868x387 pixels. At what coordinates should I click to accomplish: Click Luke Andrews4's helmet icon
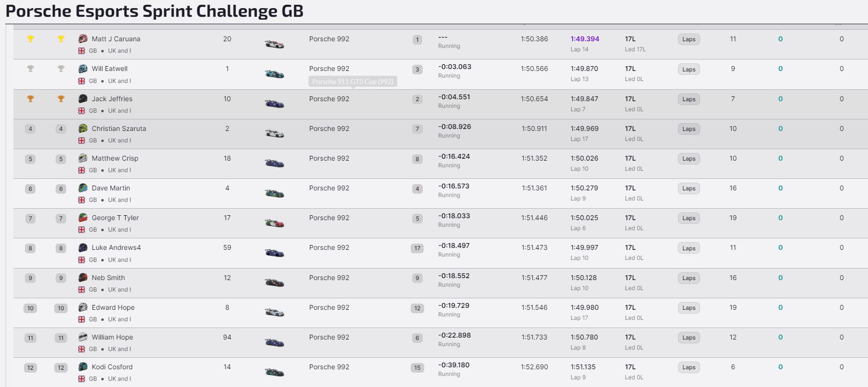click(x=83, y=247)
